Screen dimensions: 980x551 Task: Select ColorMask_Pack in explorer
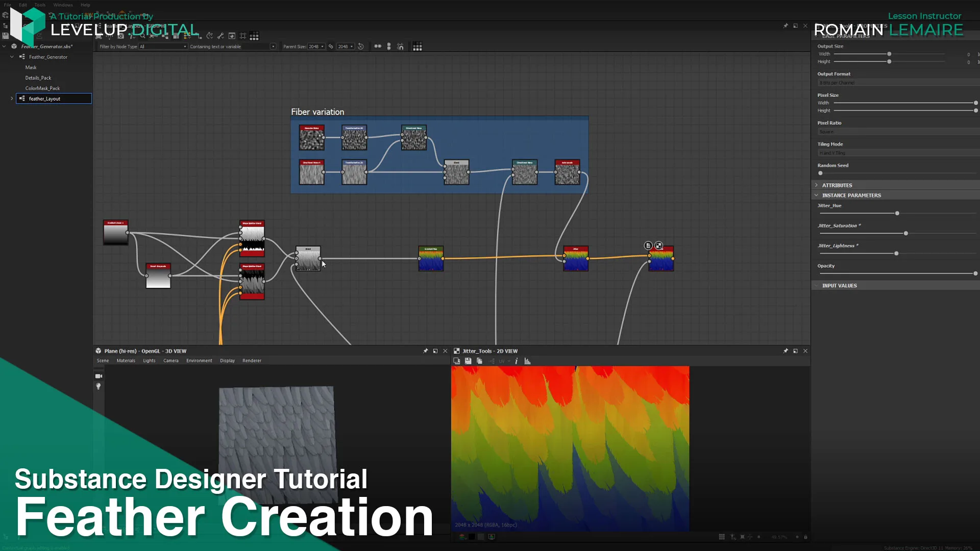coord(42,88)
